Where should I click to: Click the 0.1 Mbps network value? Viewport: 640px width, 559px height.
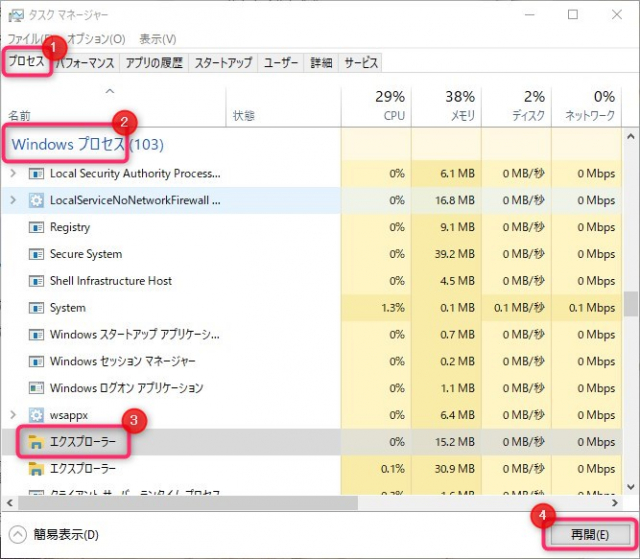[592, 308]
